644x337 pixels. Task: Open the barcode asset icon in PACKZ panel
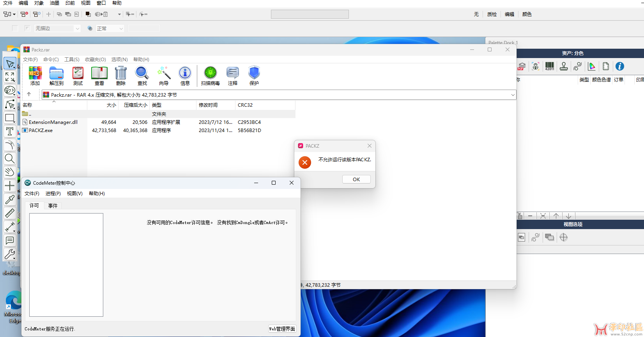click(x=549, y=66)
